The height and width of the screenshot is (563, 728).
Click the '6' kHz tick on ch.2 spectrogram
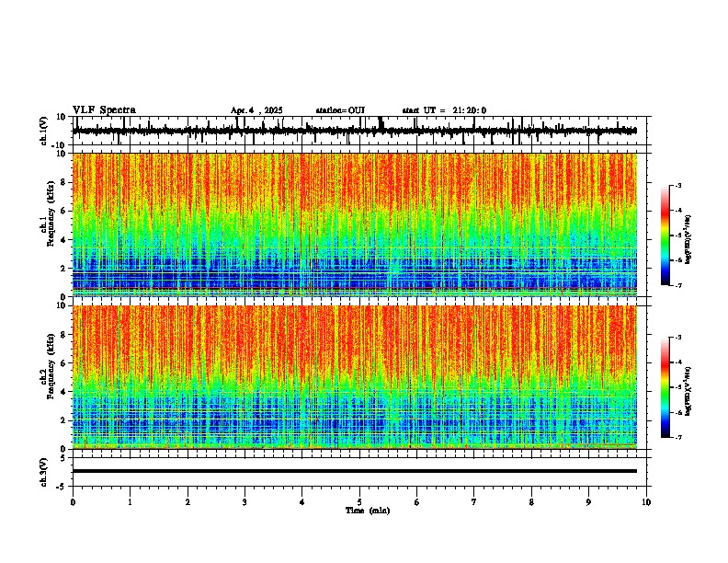[x=64, y=363]
